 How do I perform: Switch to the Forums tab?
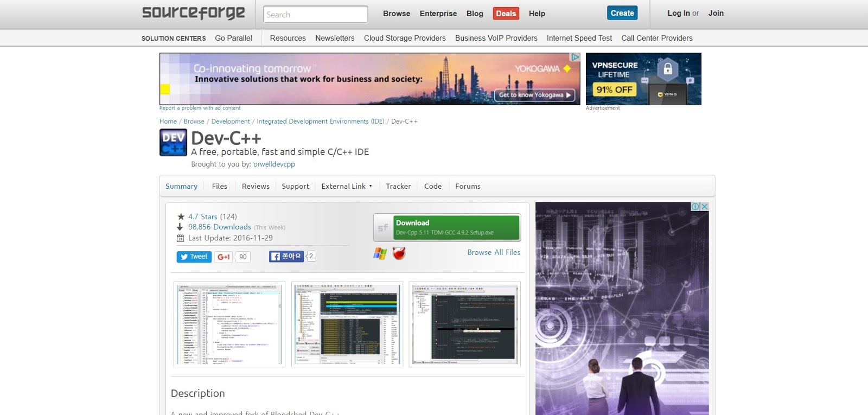[468, 186]
